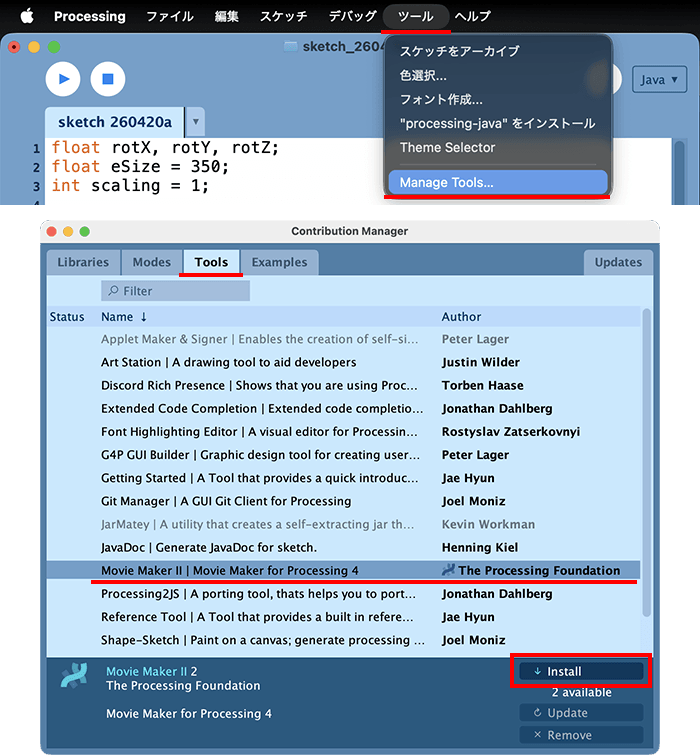Select "processing-java" をインストール entry
700x755 pixels.
[497, 124]
